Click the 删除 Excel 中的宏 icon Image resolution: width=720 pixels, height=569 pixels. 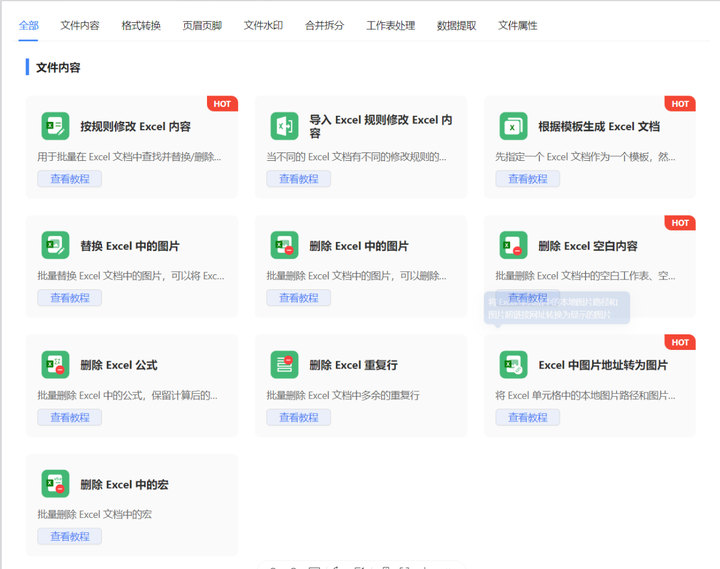click(55, 484)
